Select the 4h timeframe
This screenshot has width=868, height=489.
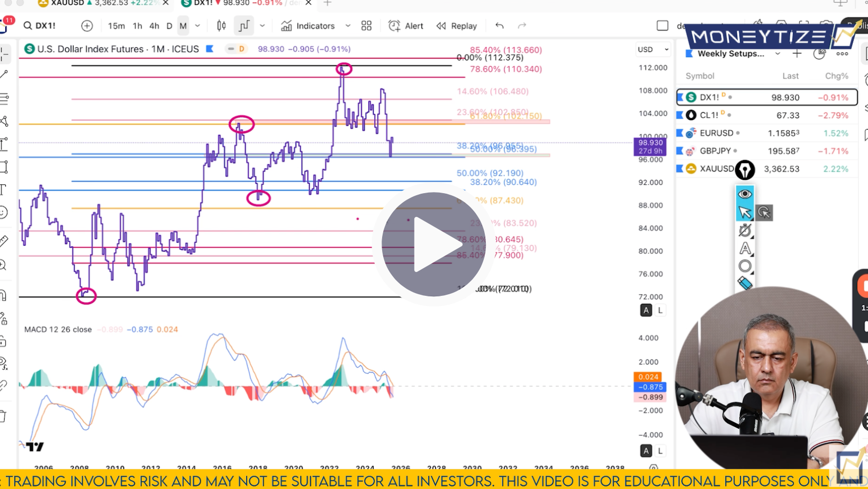tap(154, 25)
